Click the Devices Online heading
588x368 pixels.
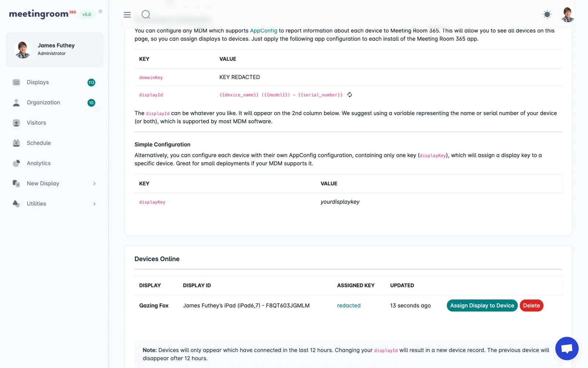click(157, 259)
